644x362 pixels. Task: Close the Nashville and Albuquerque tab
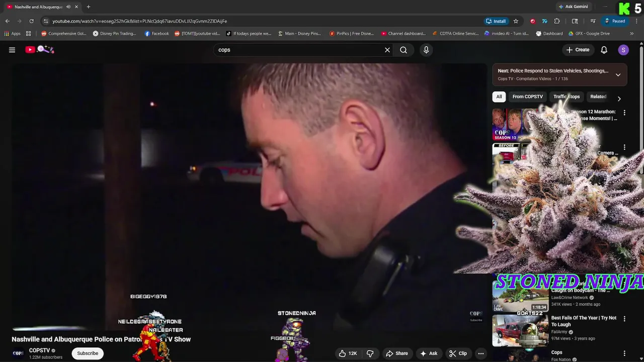(x=76, y=7)
